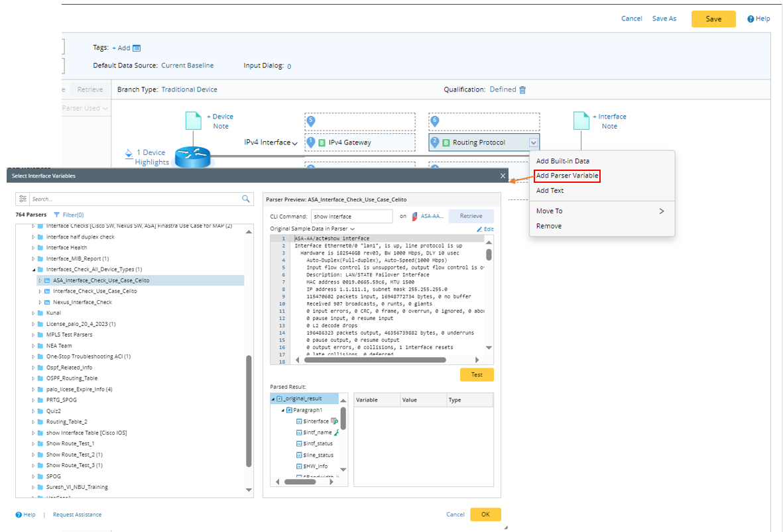This screenshot has height=532, width=783.
Task: Expand Original Sample Data in Parser dropdown
Action: click(x=352, y=229)
